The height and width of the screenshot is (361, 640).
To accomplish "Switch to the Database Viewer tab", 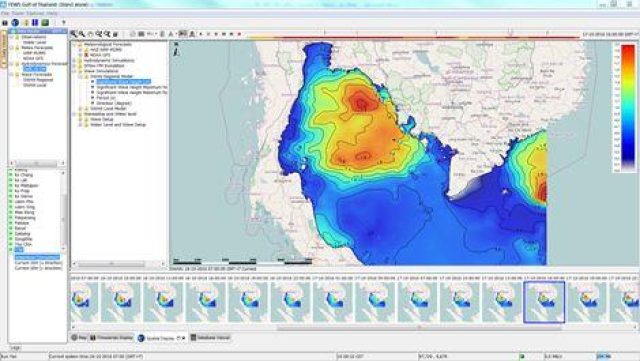I will click(x=210, y=338).
